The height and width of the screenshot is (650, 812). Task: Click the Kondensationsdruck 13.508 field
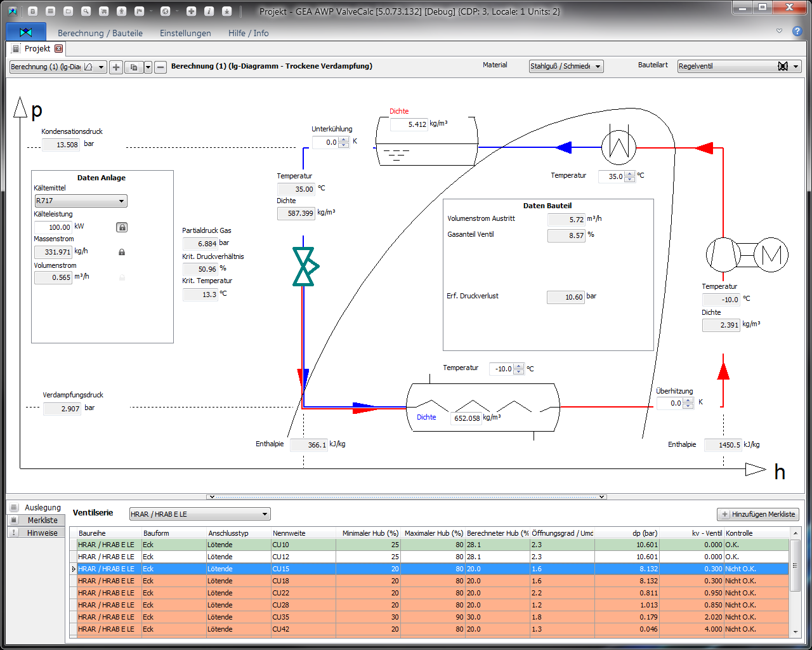[x=61, y=145]
